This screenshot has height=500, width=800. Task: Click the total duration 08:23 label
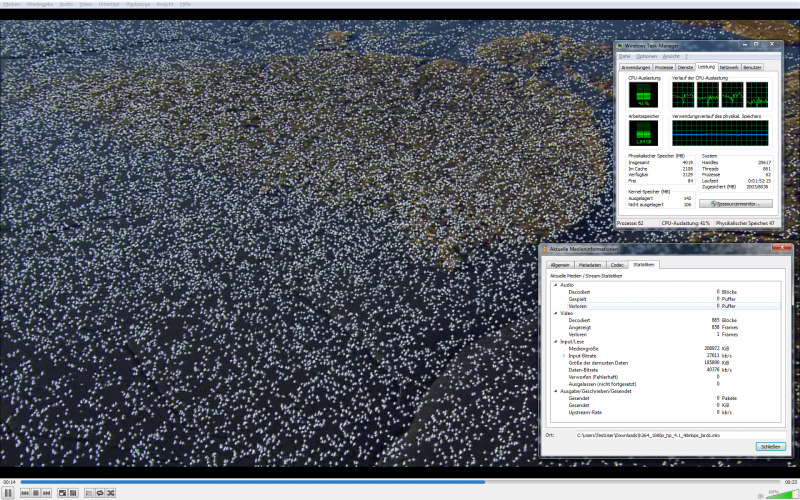click(790, 482)
